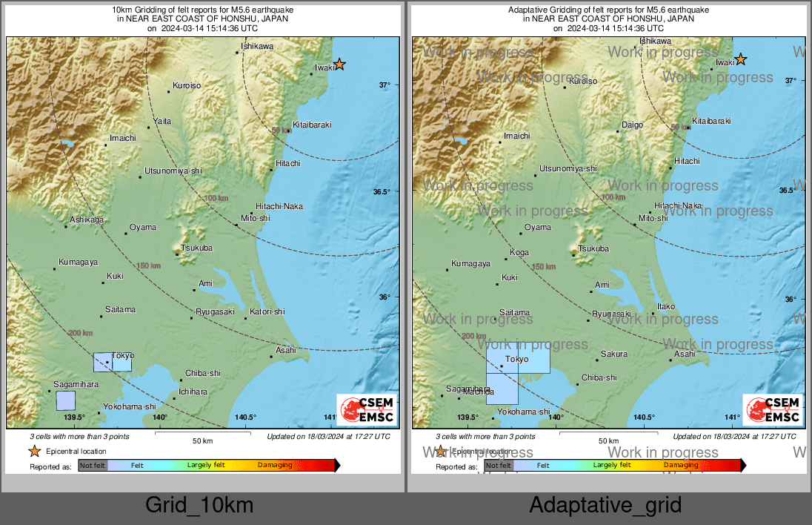Click the left legend's epicentral location star
This screenshot has width=812, height=525.
[34, 451]
